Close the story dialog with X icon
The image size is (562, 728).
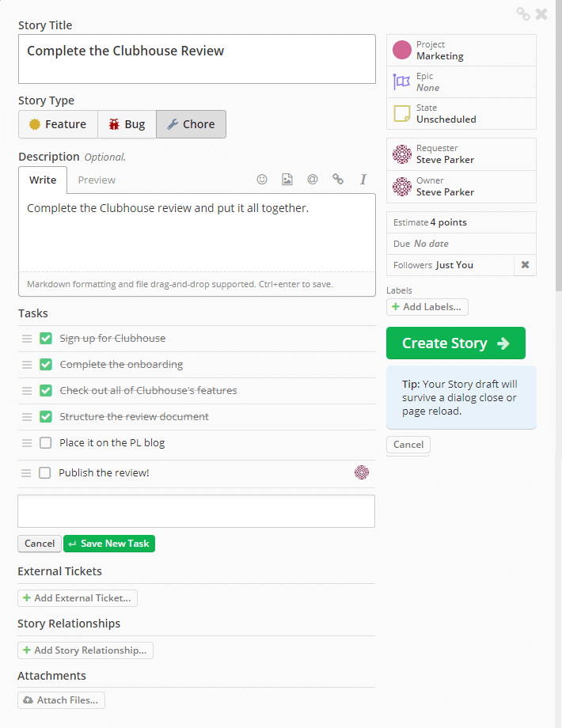[541, 14]
